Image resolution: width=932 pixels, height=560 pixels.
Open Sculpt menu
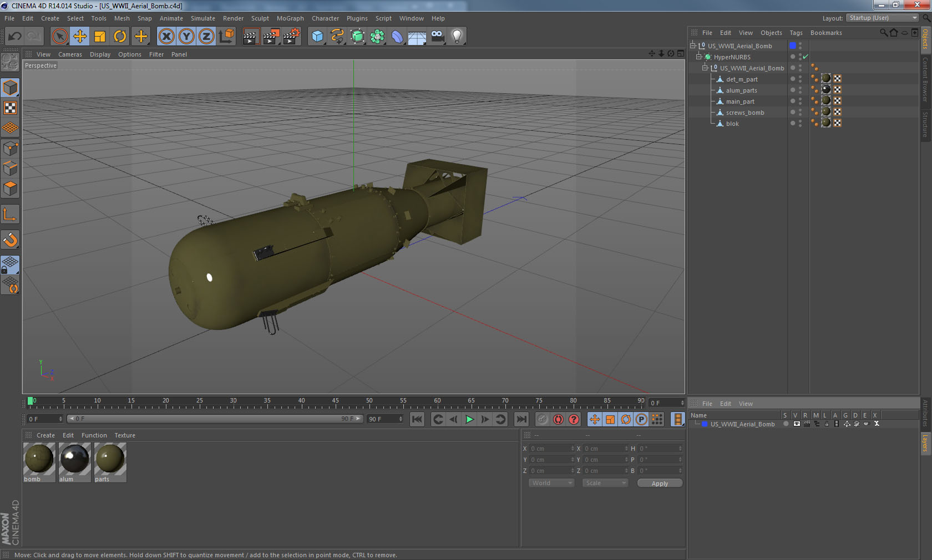pos(260,18)
